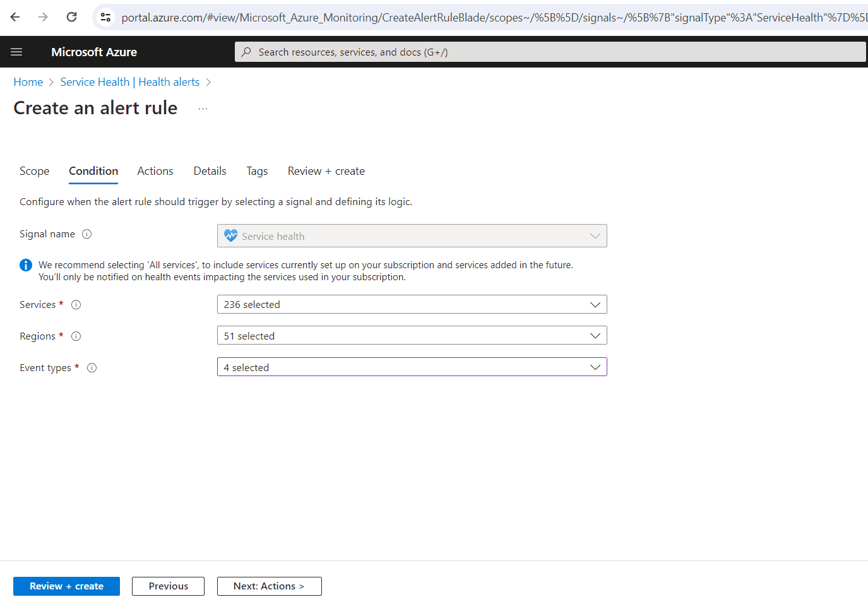Viewport: 868px width, 609px height.
Task: Click the browser forward arrow
Action: [43, 17]
